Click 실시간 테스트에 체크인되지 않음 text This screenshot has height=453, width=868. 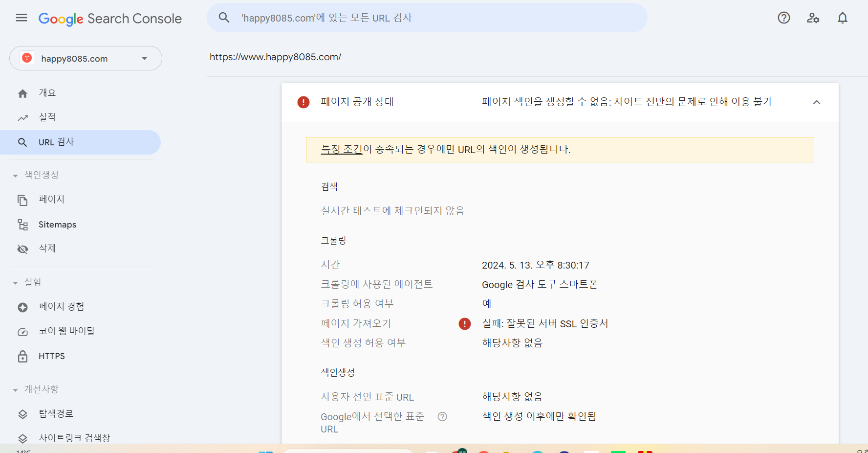coord(392,211)
